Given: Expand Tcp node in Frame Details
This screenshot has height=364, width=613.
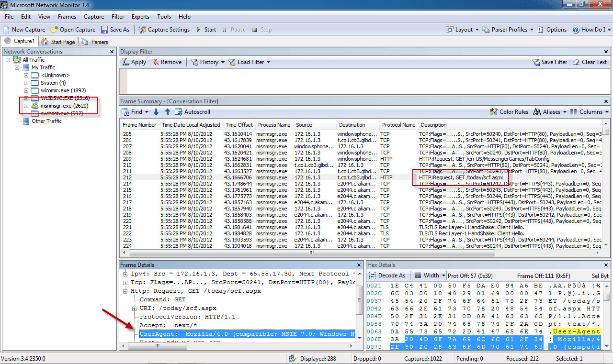Looking at the screenshot, I should coord(126,282).
